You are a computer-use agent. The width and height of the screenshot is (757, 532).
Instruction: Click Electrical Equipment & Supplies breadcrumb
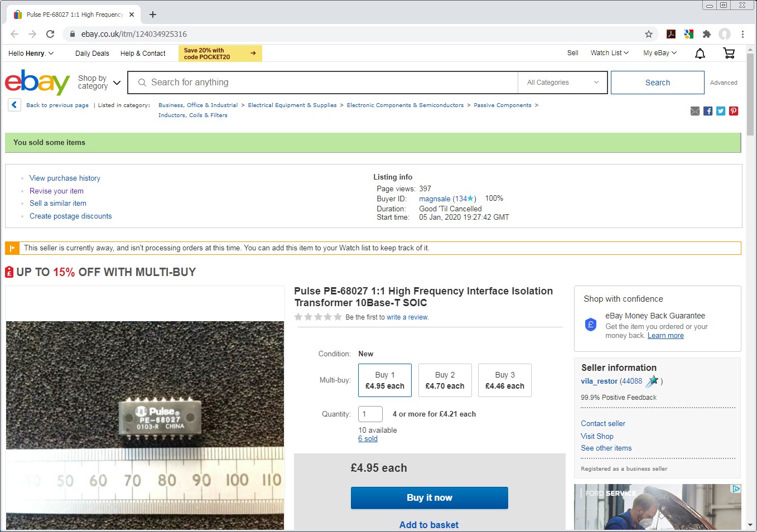point(292,105)
